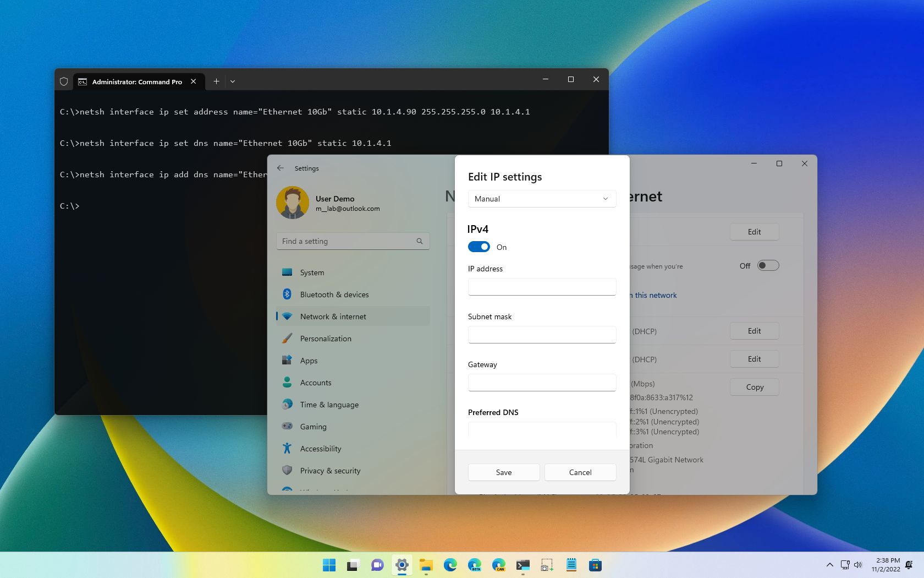
Task: Open the Snipping Tool from the taskbar
Action: (547, 565)
